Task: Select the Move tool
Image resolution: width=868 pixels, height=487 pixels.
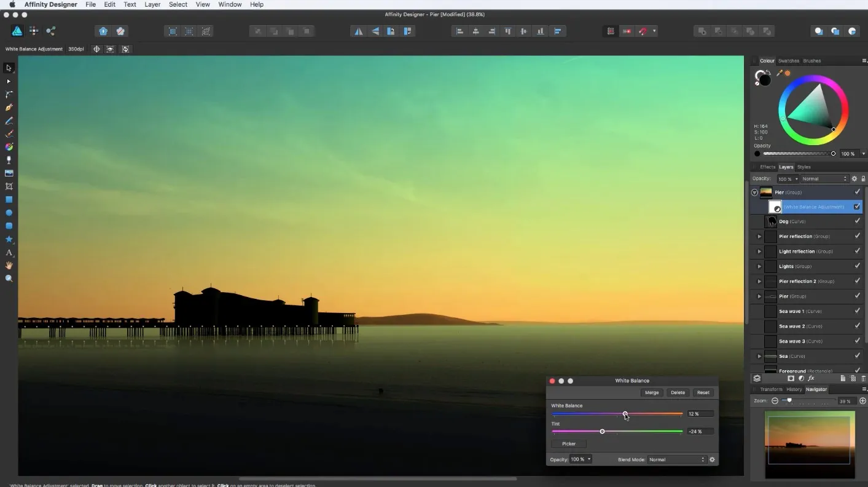Action: (9, 68)
